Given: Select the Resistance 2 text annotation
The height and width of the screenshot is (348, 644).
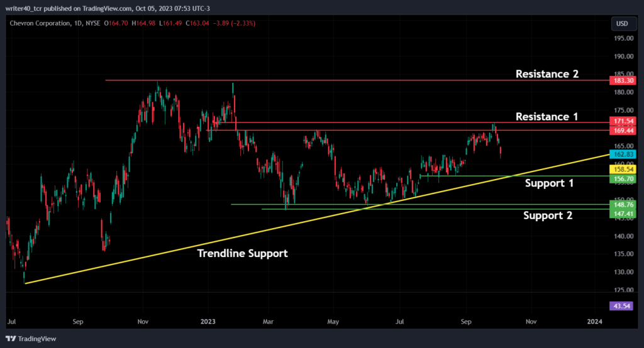Looking at the screenshot, I should [x=547, y=74].
